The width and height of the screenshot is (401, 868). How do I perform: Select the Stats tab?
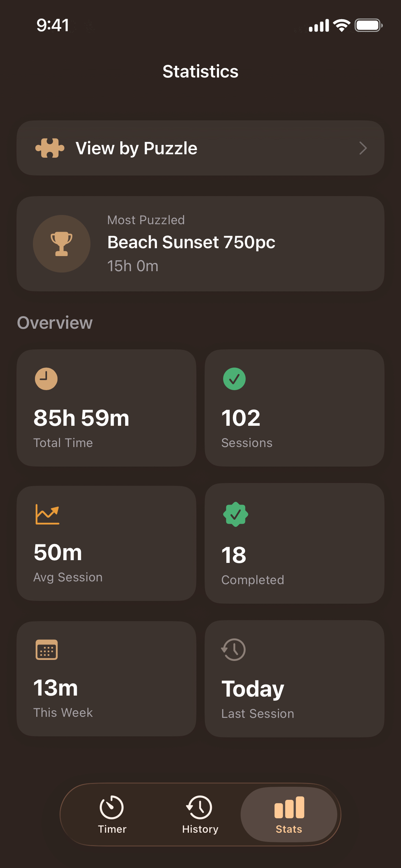pos(289,815)
